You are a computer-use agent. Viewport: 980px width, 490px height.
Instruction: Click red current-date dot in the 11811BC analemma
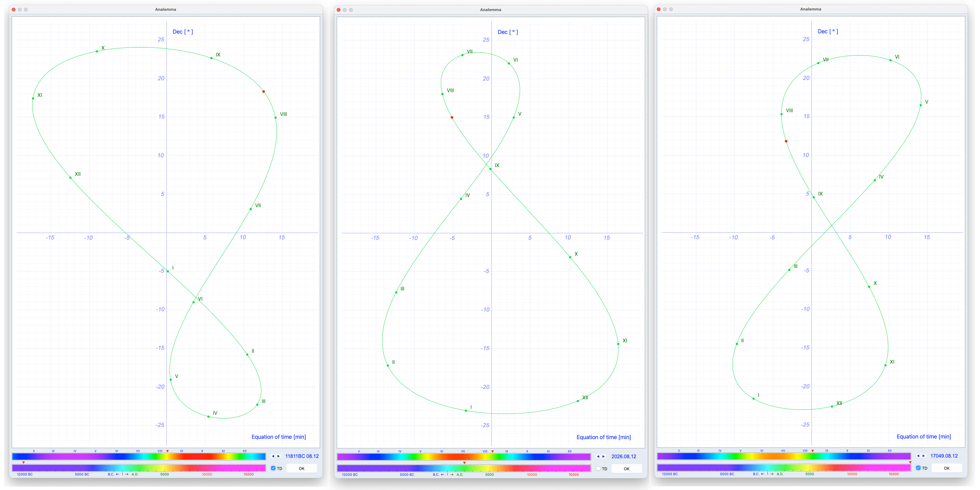coord(264,92)
